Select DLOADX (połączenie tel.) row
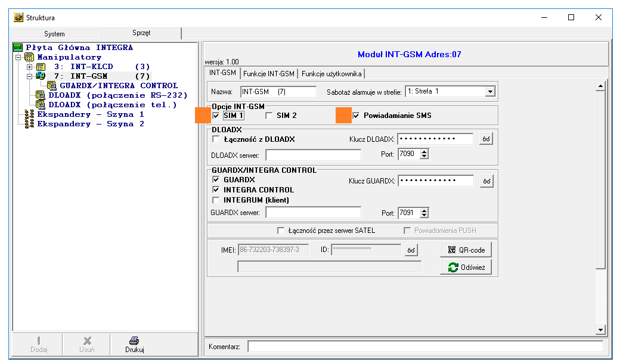The height and width of the screenshot is (364, 623). 113,105
